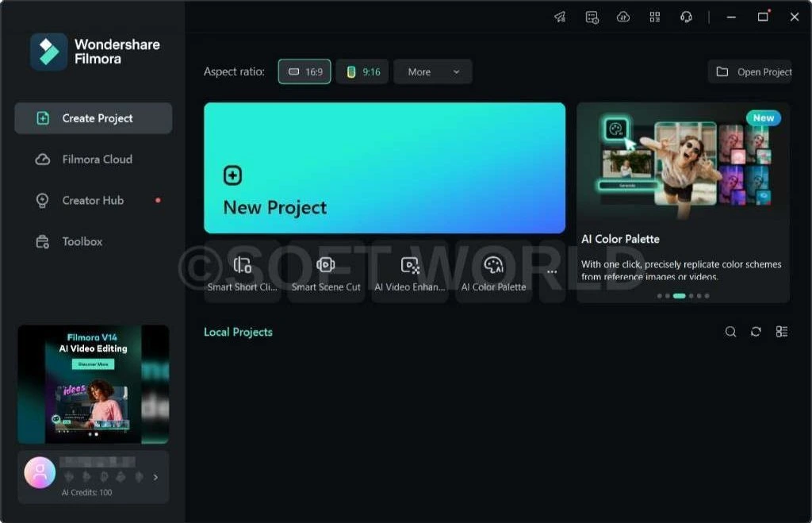
Task: Open the message center icon in title bar
Action: pyautogui.click(x=592, y=17)
